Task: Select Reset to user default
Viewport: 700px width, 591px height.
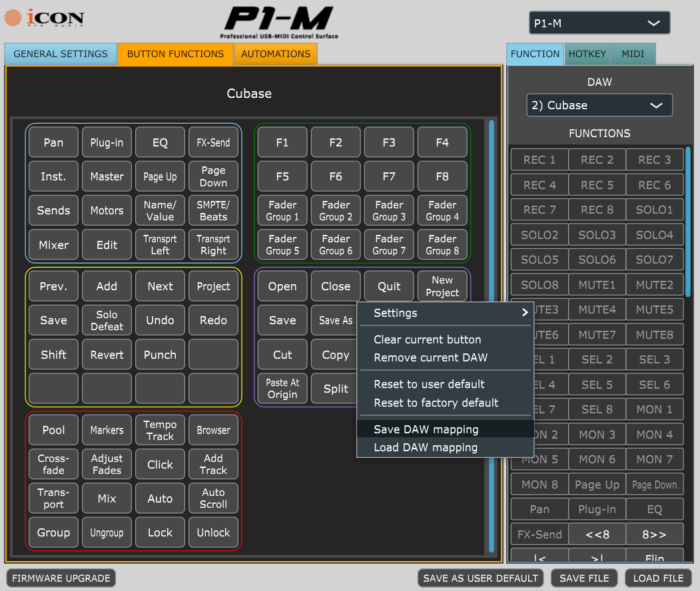Action: [428, 384]
